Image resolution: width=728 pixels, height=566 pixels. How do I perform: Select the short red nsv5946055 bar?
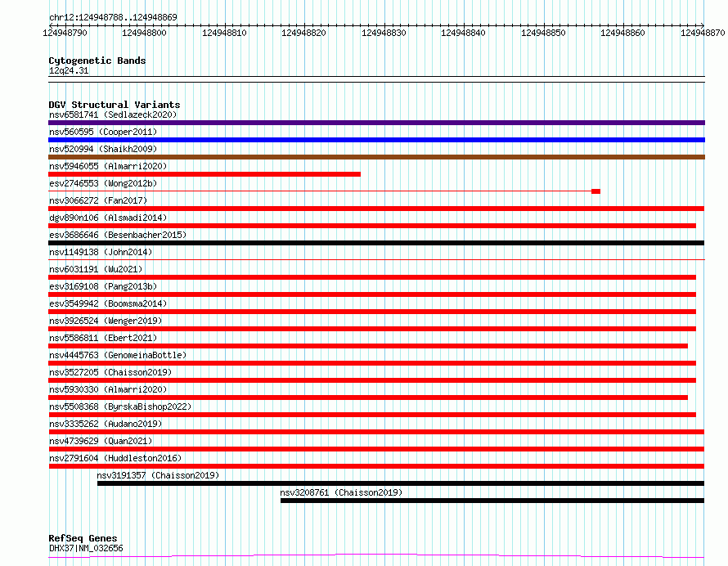[x=204, y=174]
